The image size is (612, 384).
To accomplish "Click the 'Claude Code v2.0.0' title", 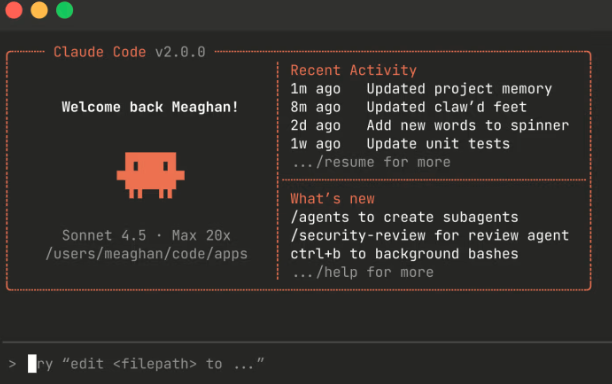I will [x=130, y=52].
